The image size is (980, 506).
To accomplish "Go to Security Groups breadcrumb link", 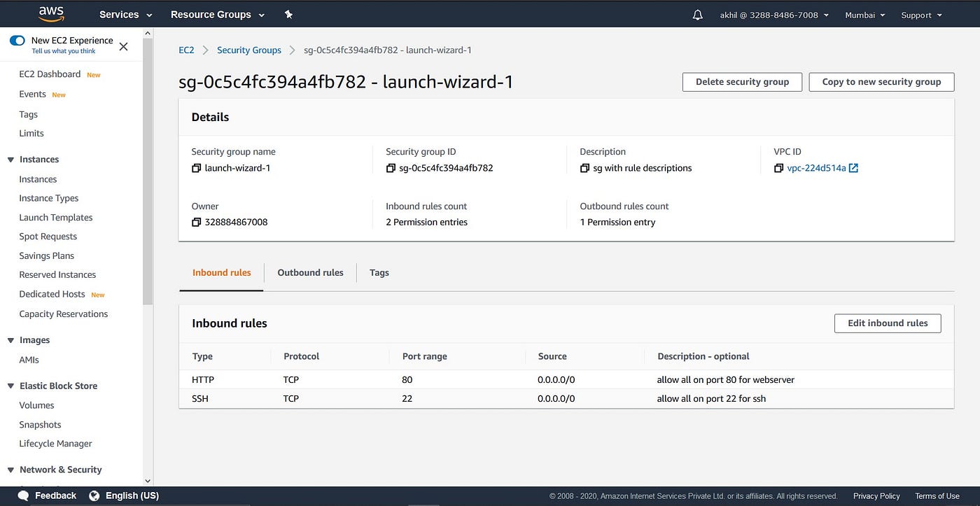I will point(249,50).
